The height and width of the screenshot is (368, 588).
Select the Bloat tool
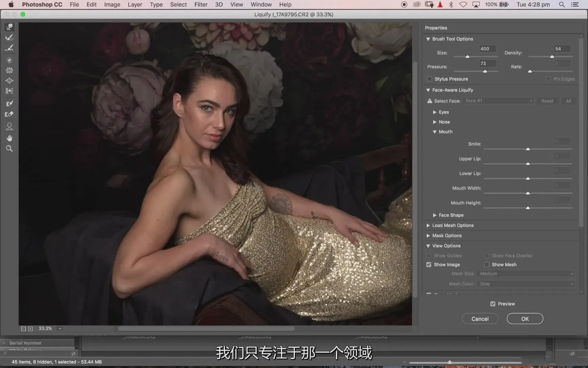point(10,81)
